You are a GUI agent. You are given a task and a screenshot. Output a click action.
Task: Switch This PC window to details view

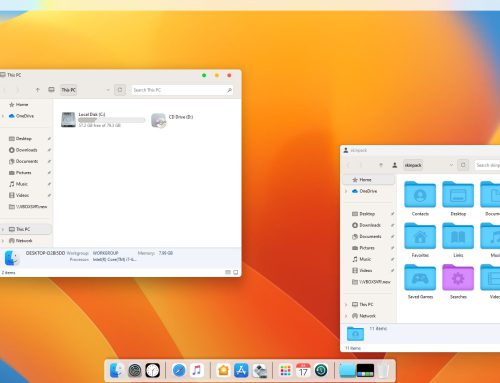click(x=228, y=272)
